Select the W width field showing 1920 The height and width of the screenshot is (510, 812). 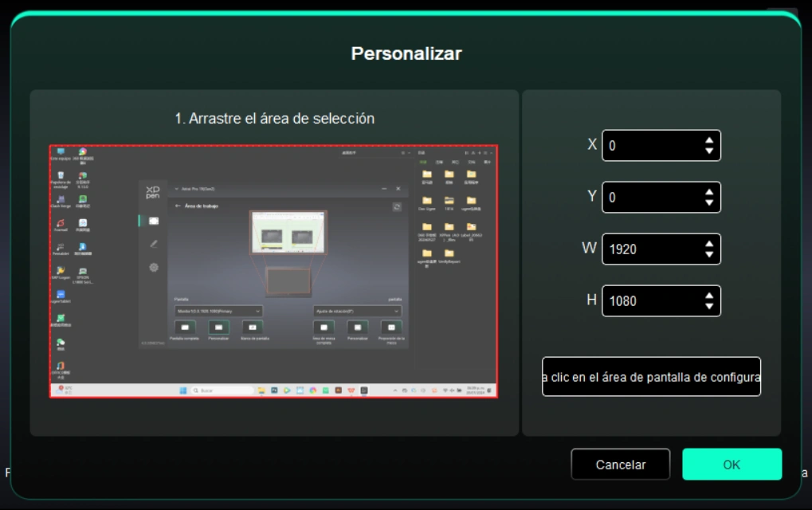pos(649,249)
